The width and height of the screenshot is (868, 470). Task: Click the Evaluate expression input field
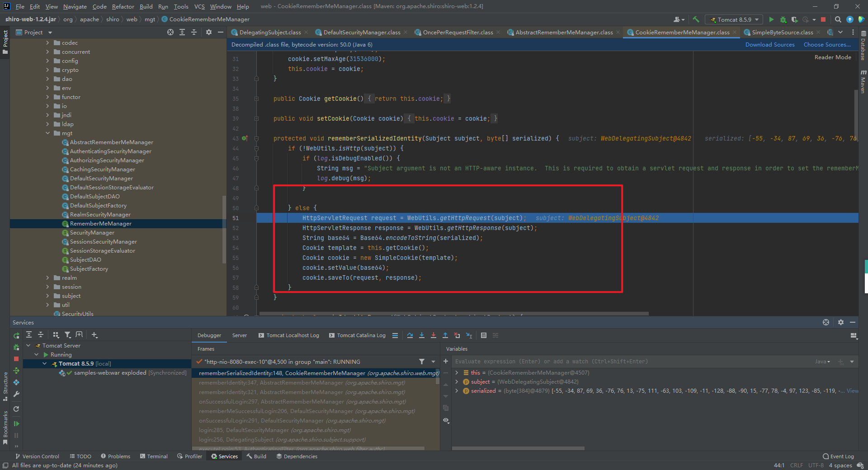tap(633, 362)
